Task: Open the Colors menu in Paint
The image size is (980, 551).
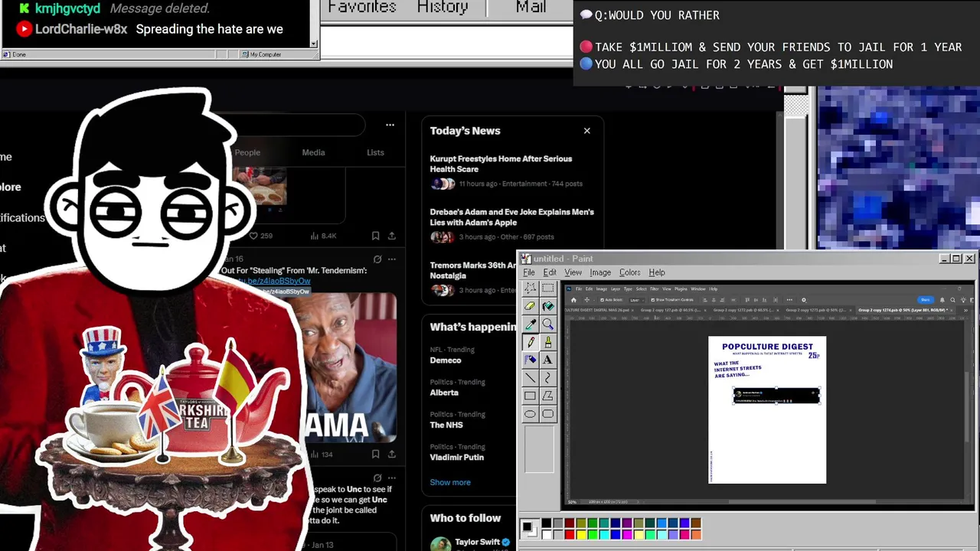Action: point(629,272)
